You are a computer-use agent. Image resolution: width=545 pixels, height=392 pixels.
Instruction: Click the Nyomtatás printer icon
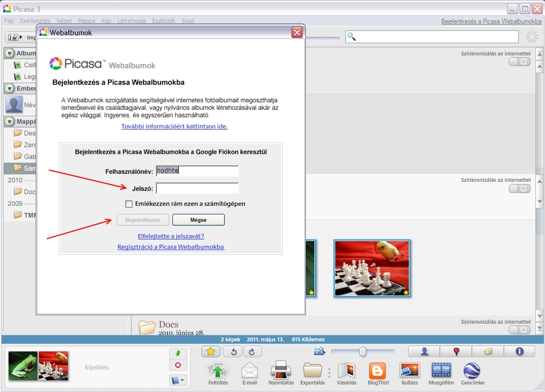tap(281, 370)
